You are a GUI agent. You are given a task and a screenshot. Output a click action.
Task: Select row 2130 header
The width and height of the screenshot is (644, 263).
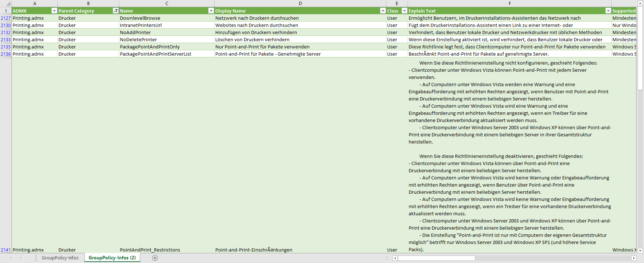[x=6, y=25]
